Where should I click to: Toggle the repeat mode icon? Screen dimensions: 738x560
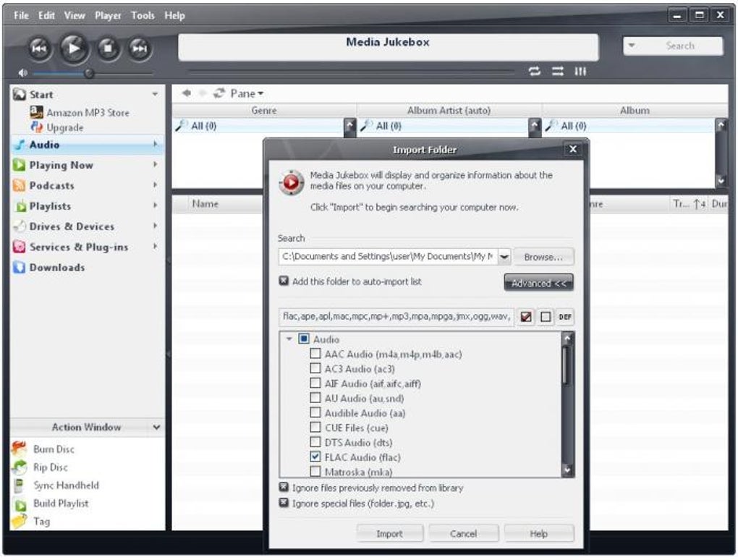coord(534,72)
